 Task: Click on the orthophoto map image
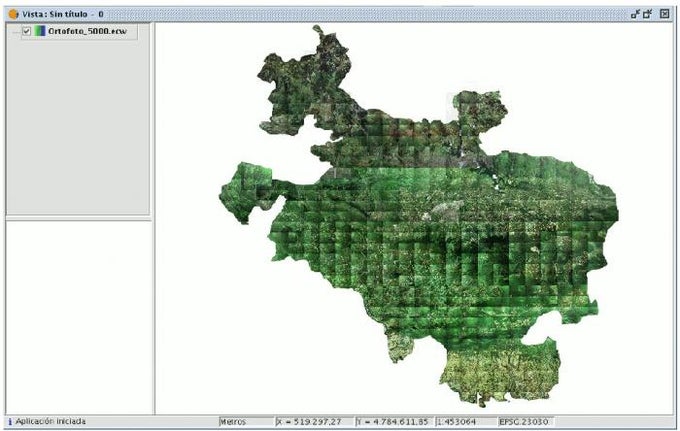tap(419, 217)
